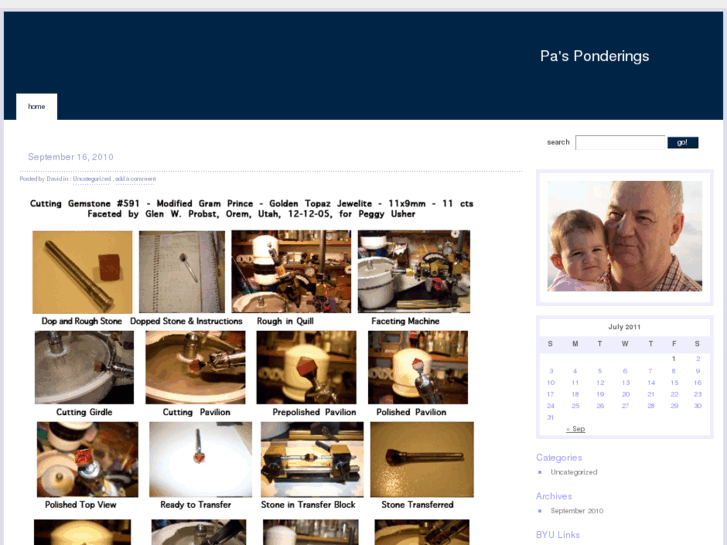Click the Categories sidebar heading
727x545 pixels.
point(559,458)
